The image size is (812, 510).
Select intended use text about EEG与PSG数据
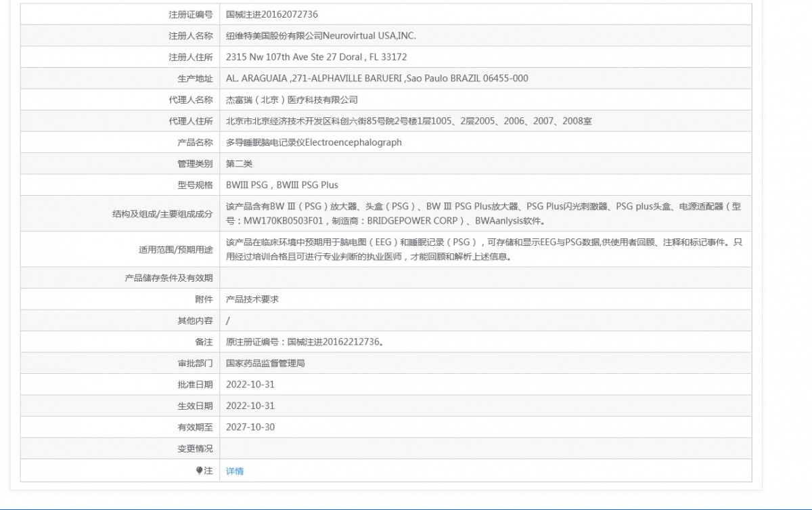pos(484,249)
